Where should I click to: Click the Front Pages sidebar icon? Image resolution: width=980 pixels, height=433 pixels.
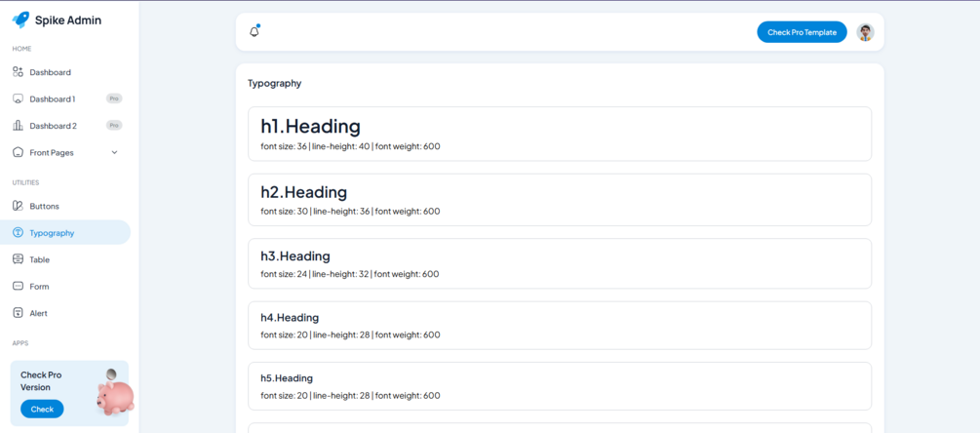19,152
